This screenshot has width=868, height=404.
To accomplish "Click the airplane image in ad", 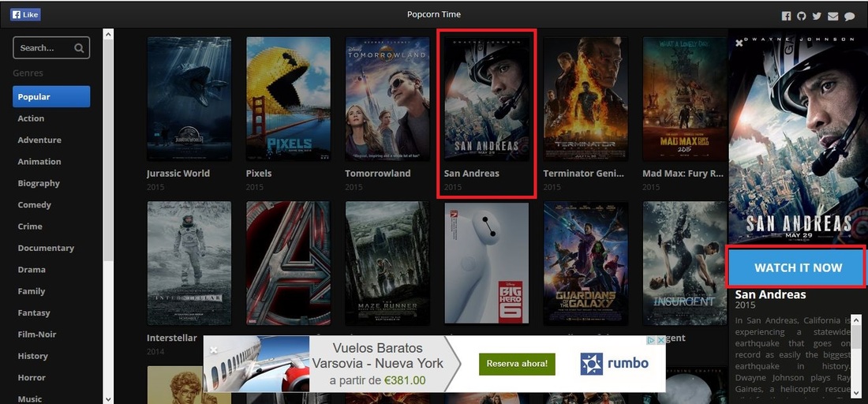I will pos(257,364).
